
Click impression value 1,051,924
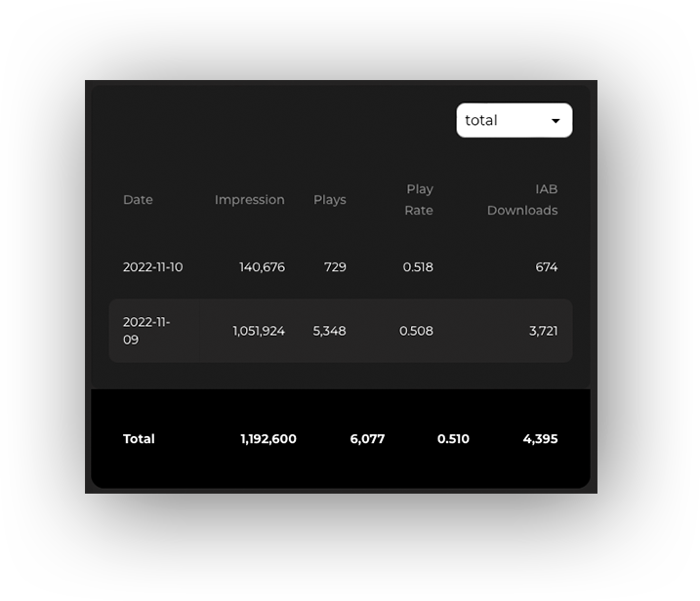click(259, 331)
